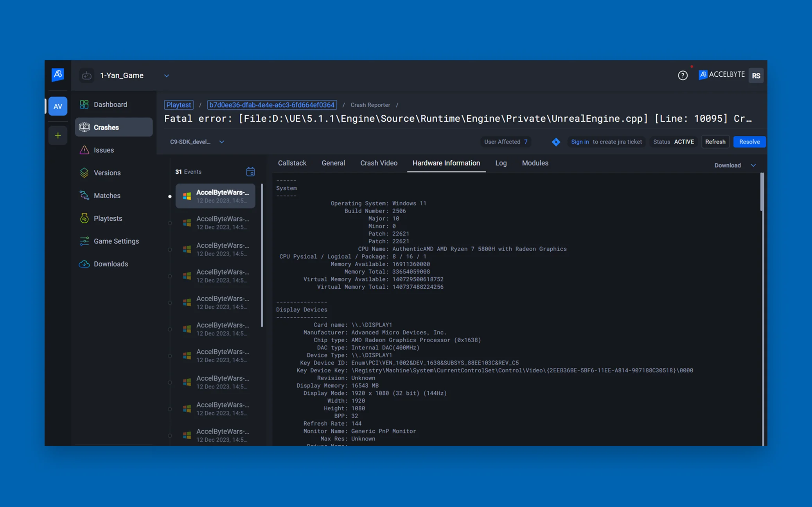
Task: Open the Crashes sidebar item
Action: point(114,127)
